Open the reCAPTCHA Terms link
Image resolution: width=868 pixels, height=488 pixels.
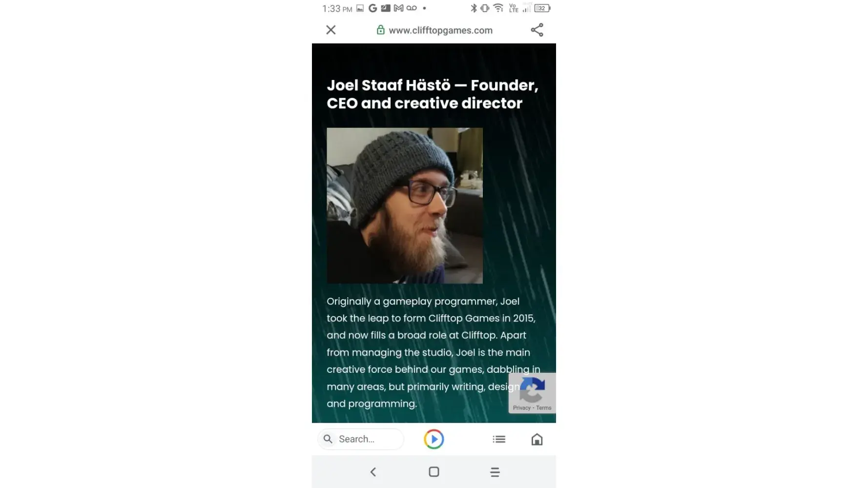point(543,408)
